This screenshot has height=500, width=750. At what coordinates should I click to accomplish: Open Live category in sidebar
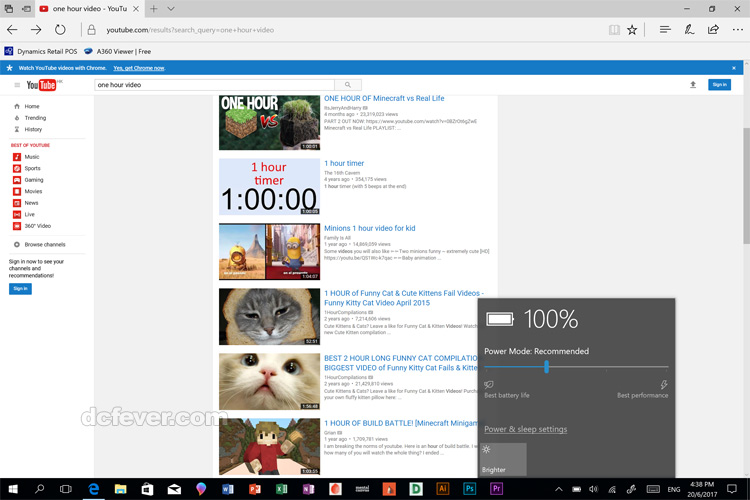coord(24,214)
